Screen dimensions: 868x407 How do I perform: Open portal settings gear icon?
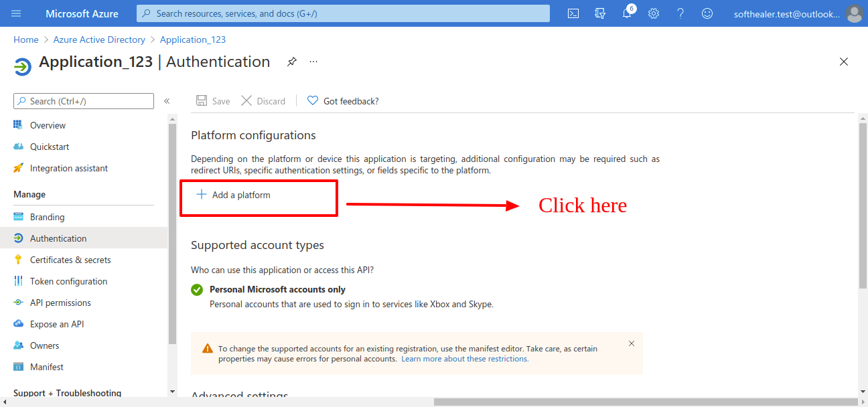654,13
